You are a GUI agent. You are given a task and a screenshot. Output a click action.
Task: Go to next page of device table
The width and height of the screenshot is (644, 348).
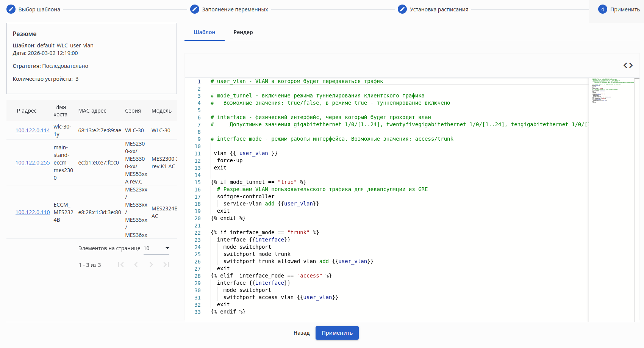pyautogui.click(x=151, y=265)
